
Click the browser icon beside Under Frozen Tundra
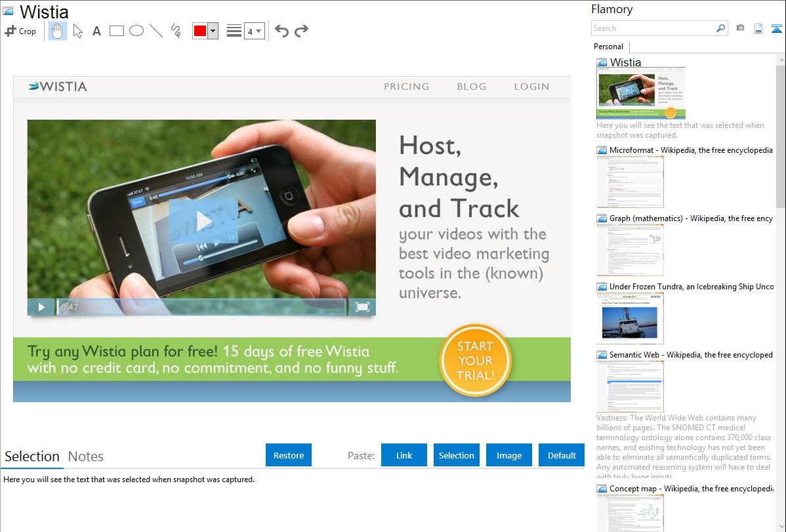(x=602, y=287)
